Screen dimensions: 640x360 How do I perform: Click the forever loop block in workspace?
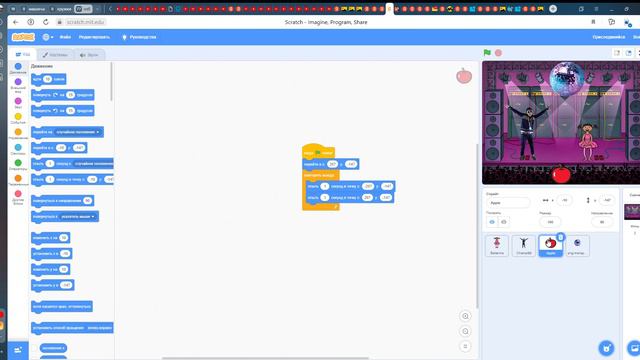(x=320, y=175)
